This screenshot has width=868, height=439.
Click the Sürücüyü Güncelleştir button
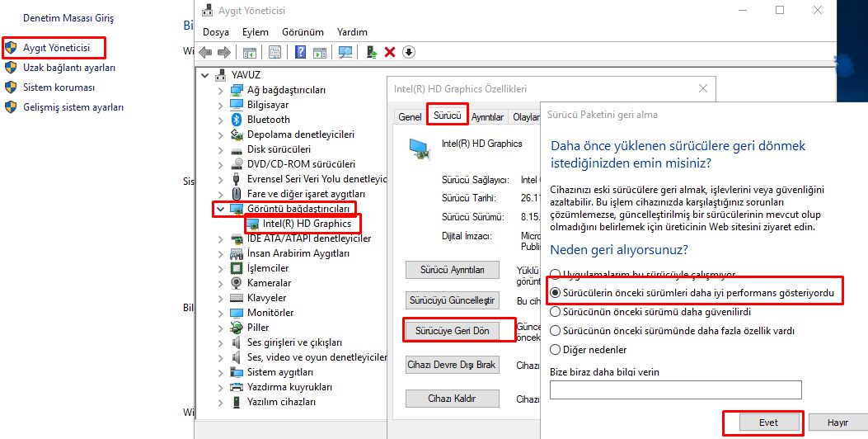(x=453, y=300)
